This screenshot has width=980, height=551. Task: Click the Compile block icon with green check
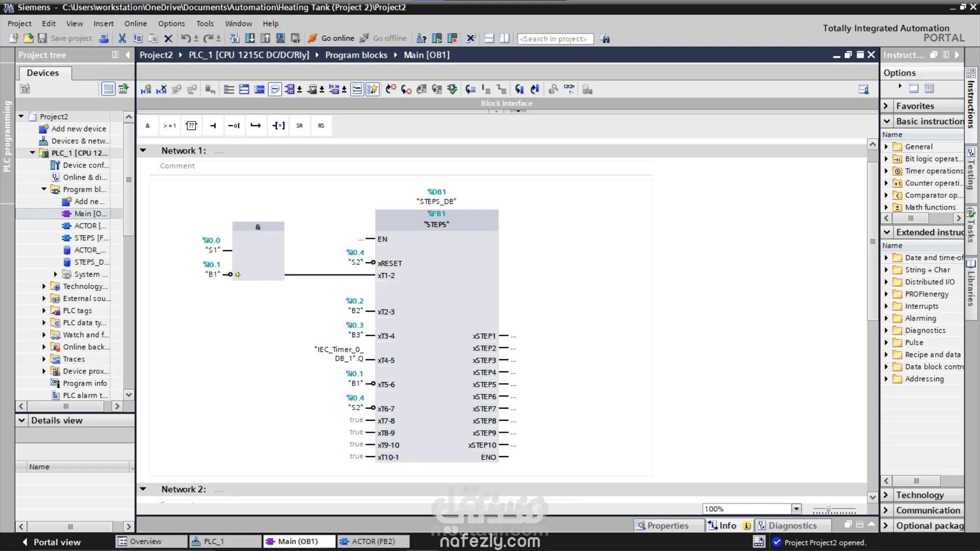click(452, 90)
